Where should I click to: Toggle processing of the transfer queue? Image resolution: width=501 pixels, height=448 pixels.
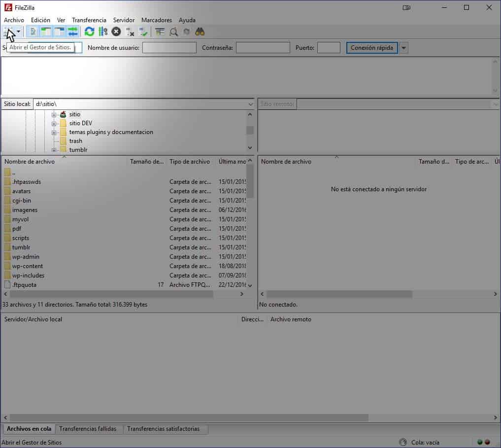pos(103,32)
